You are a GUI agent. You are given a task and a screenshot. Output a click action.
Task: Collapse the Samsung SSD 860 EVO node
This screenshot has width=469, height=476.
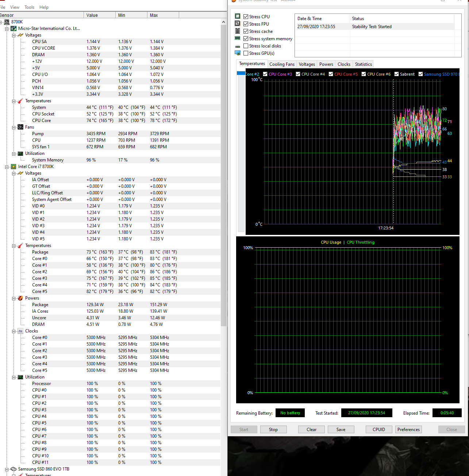tap(7, 469)
